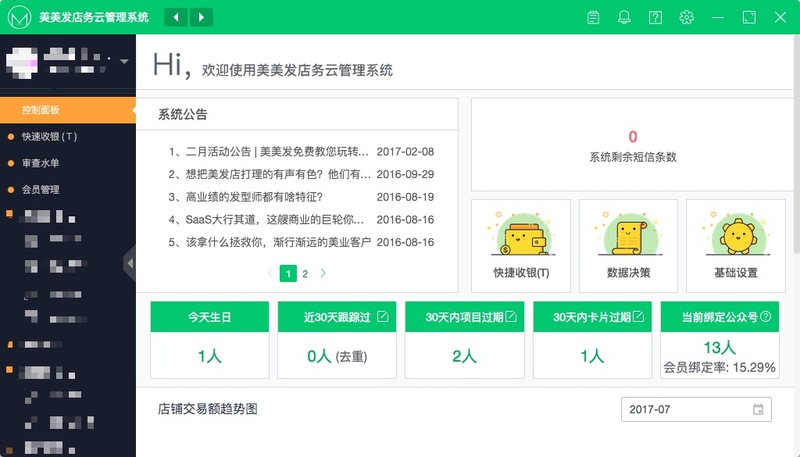Click the 2017-07 month input field

[696, 409]
